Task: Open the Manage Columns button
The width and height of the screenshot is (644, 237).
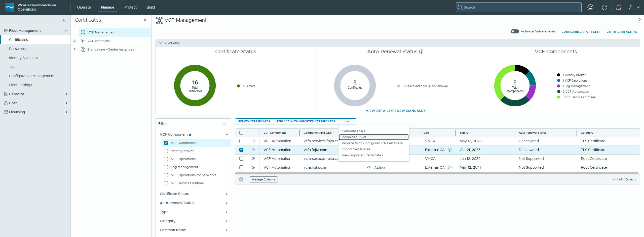Action: point(263,179)
